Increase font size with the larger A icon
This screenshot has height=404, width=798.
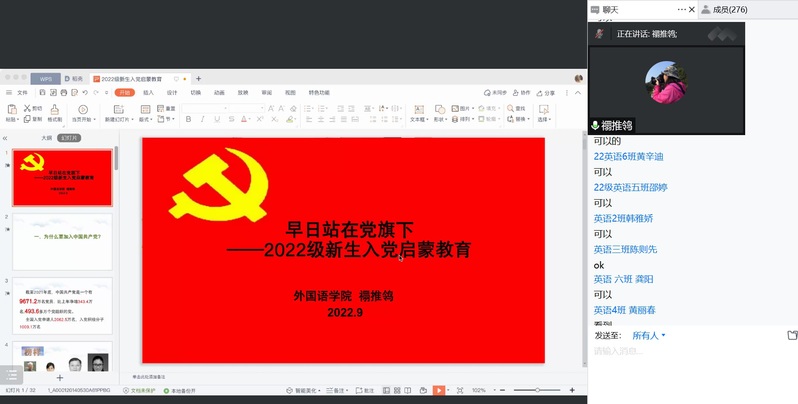[x=271, y=108]
